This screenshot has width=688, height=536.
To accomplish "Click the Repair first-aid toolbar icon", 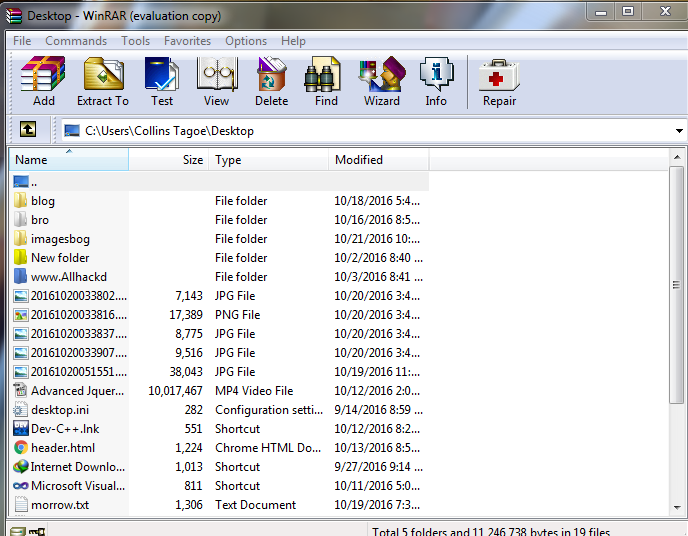I will click(499, 75).
